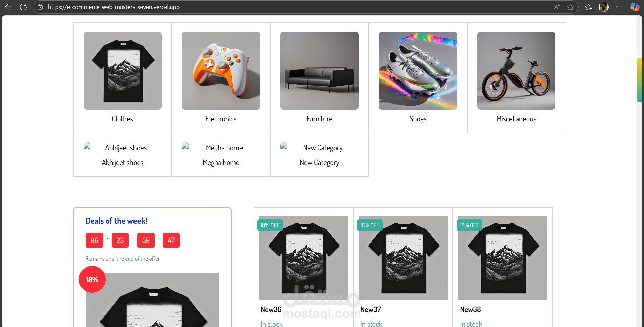Viewport: 644px width, 327px height.
Task: Open the New37 product title
Action: (371, 310)
